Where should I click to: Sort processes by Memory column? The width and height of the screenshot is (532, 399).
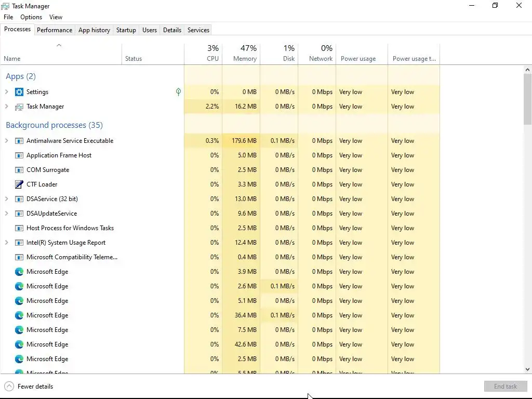tap(241, 54)
